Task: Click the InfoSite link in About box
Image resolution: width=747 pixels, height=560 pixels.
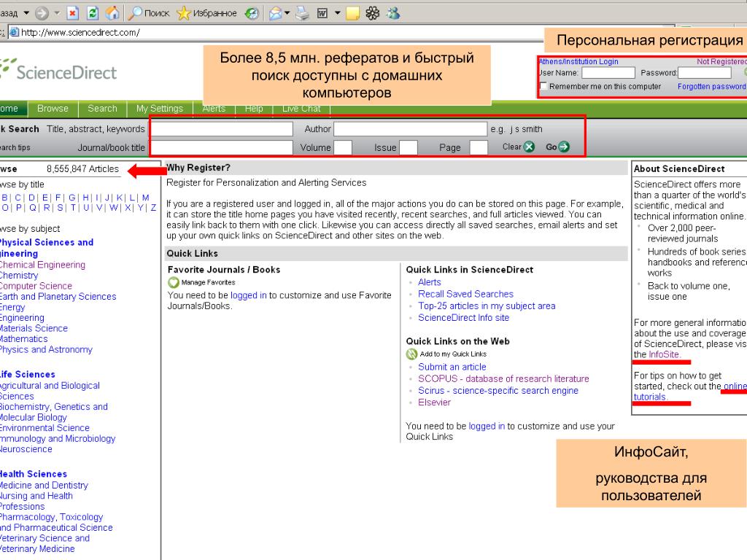Action: coord(665,354)
